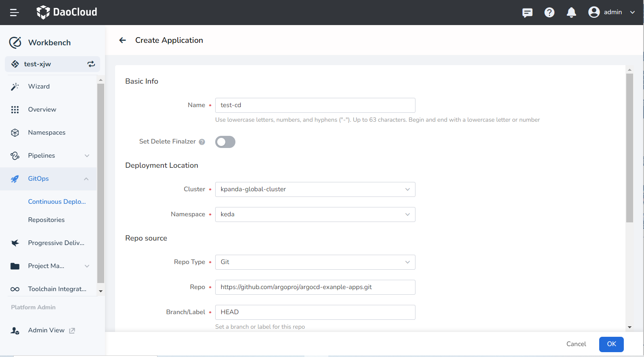The height and width of the screenshot is (357, 644).
Task: Click the back arrow beside Create Application
Action: pos(123,40)
